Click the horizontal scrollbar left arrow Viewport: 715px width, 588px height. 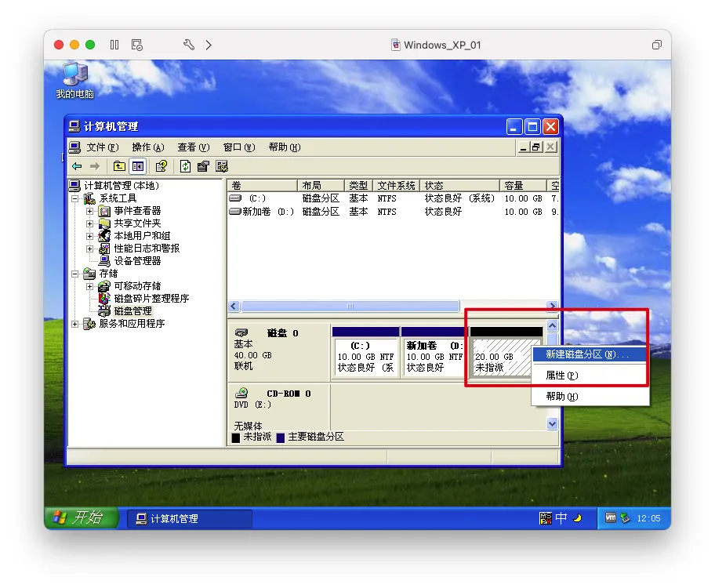point(234,306)
